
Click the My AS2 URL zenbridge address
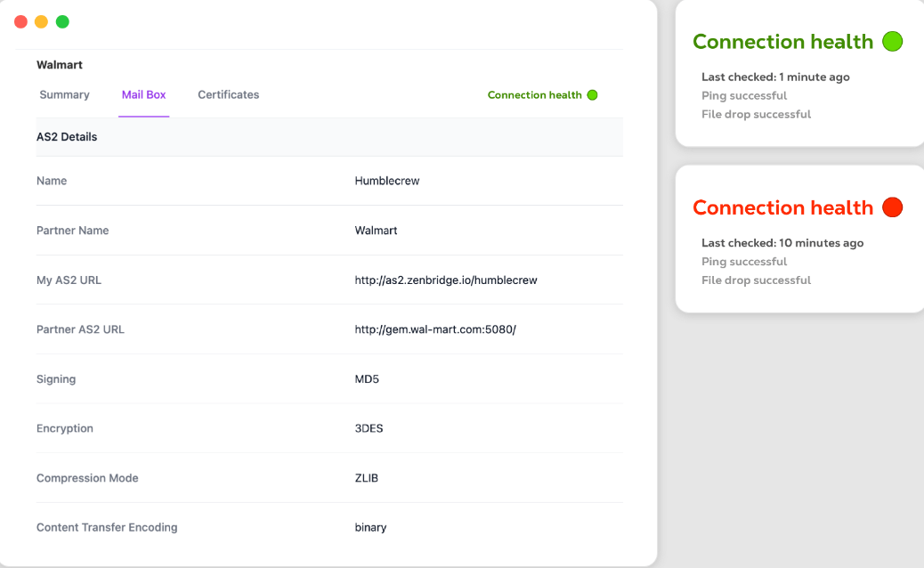445,280
